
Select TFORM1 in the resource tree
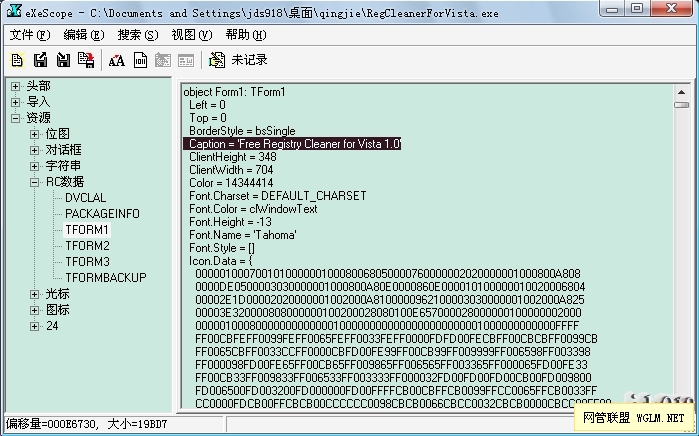point(87,230)
